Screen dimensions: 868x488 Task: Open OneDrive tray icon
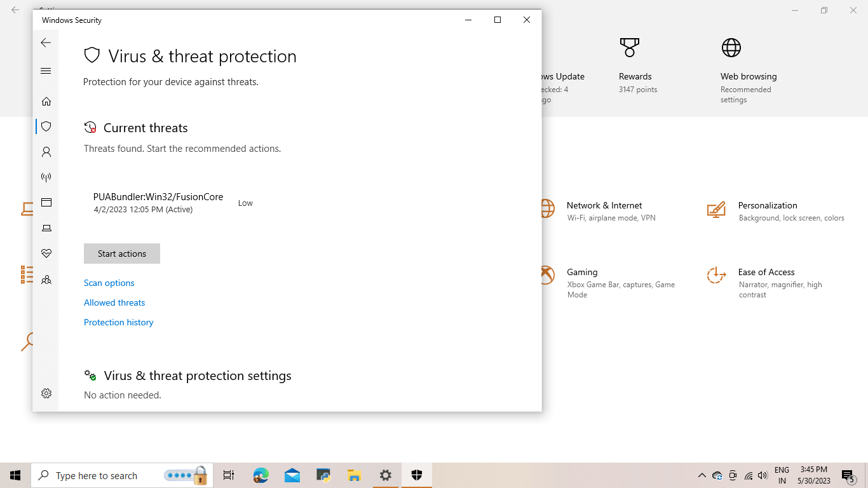pos(717,475)
